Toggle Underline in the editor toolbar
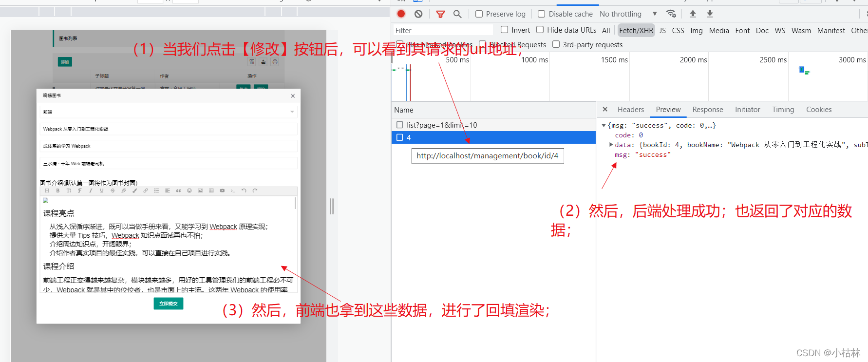 (102, 191)
